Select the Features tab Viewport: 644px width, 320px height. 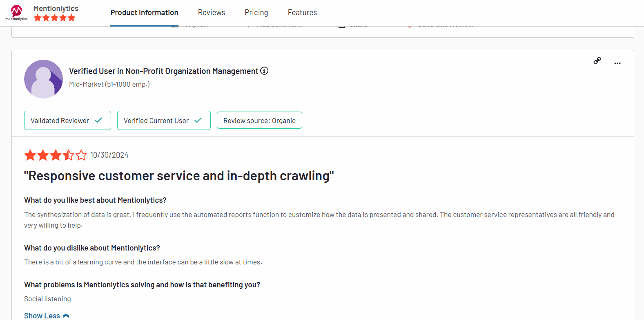[x=302, y=13]
